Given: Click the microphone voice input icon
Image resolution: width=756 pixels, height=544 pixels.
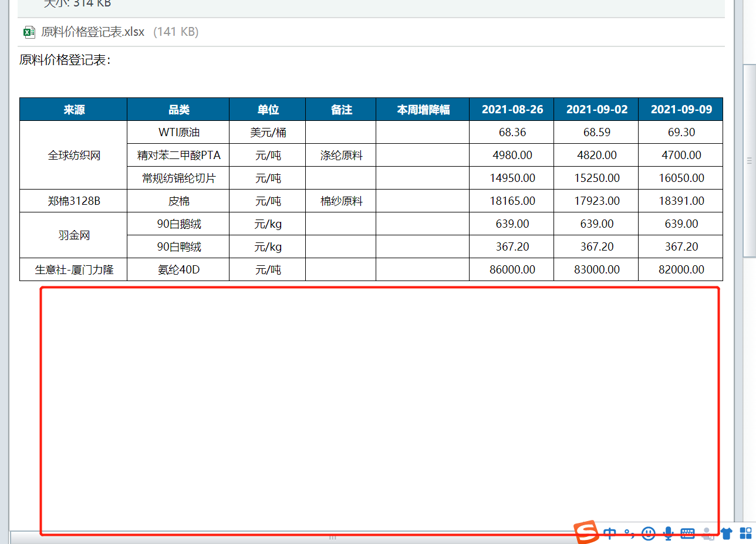Looking at the screenshot, I should (668, 533).
